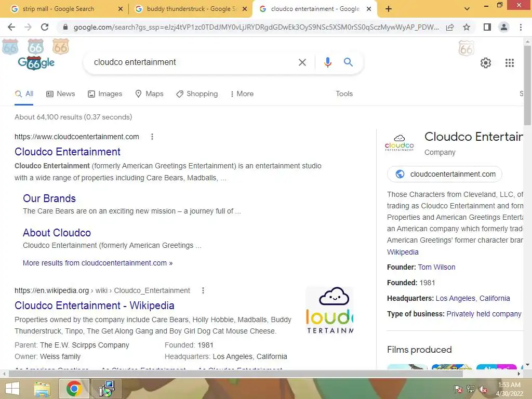Open Chrome side panel

pos(487,27)
